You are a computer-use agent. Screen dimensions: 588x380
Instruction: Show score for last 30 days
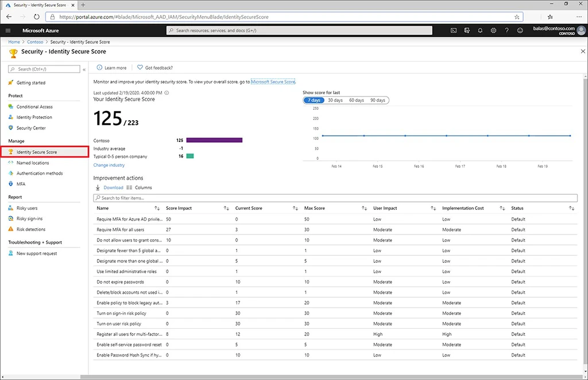(335, 100)
